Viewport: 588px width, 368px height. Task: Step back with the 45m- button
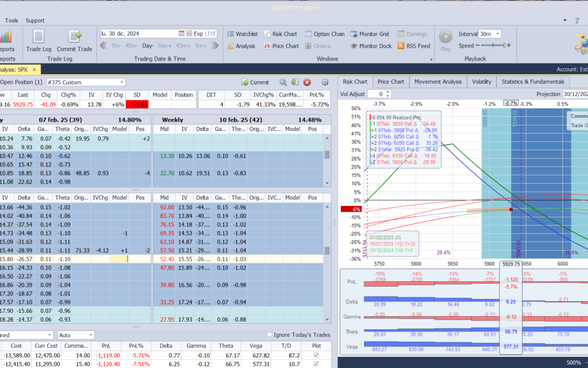click(x=131, y=45)
